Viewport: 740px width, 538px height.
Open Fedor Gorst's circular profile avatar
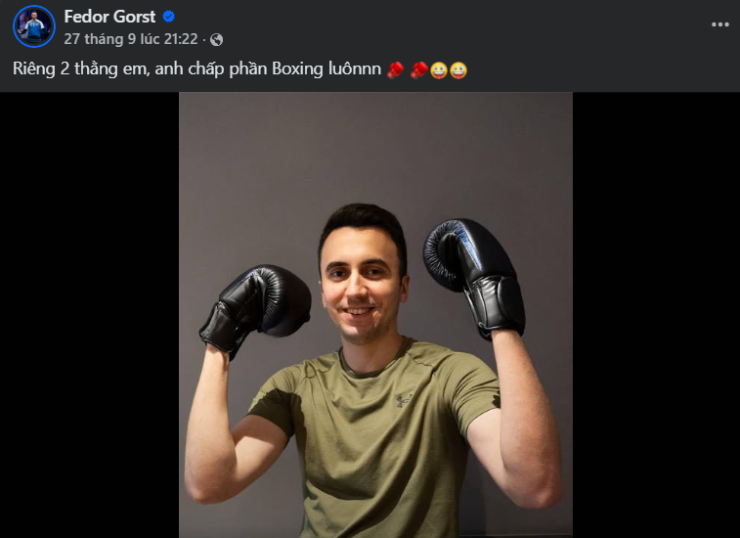(34, 26)
